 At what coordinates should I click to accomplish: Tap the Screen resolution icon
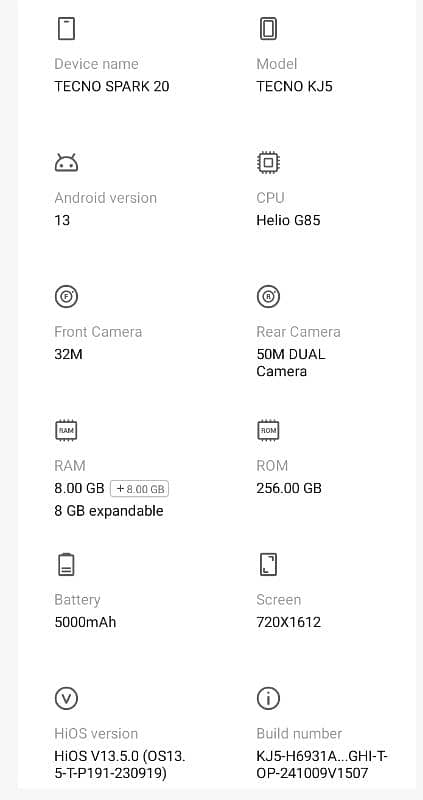click(x=268, y=564)
